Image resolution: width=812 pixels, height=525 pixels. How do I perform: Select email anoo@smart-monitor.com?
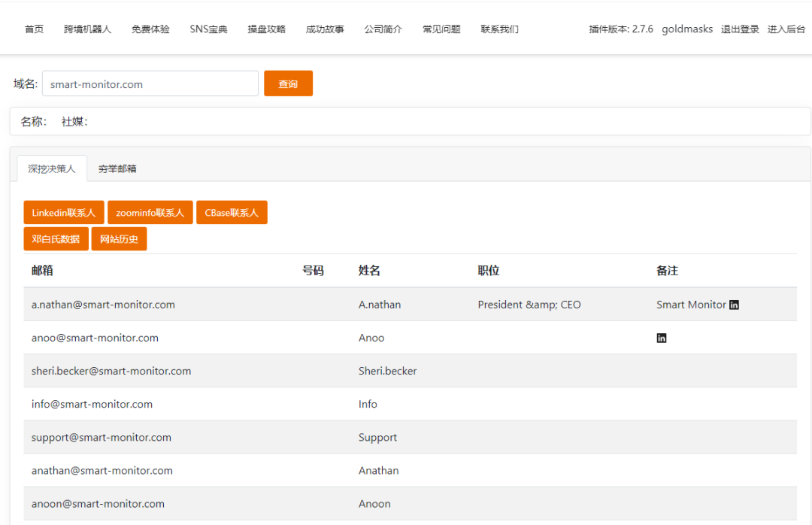pyautogui.click(x=95, y=338)
